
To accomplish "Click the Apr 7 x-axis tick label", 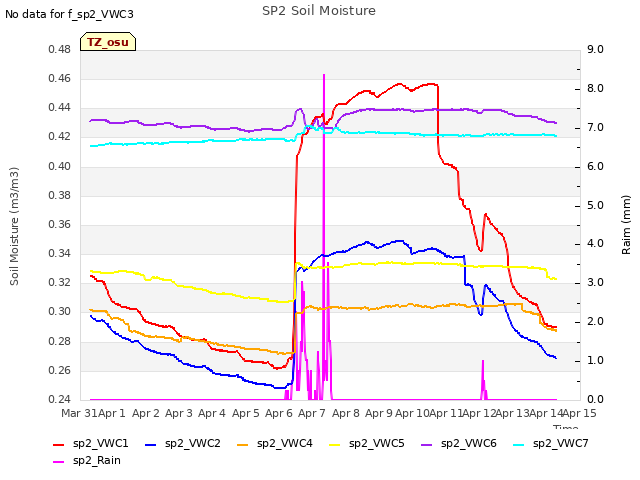I will pos(312,413).
